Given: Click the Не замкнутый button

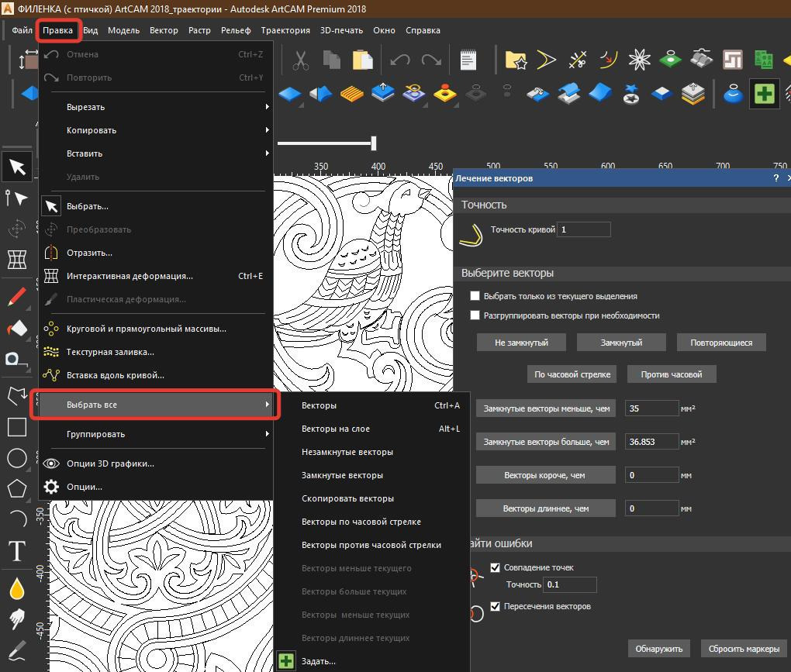Looking at the screenshot, I should click(x=521, y=343).
